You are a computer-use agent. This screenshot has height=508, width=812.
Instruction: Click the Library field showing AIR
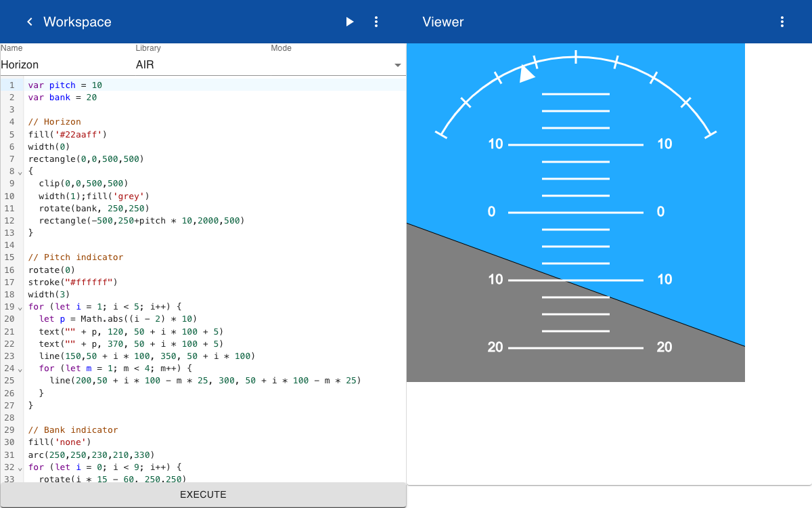coord(203,65)
